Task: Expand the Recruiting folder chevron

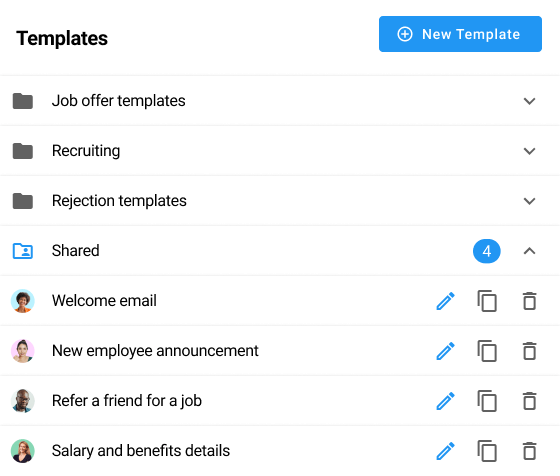Action: [x=529, y=151]
